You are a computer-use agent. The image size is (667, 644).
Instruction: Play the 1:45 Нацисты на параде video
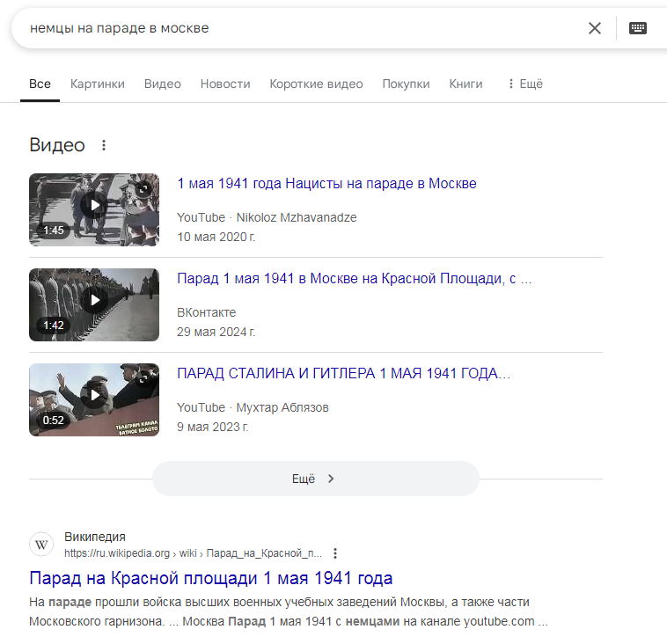pos(94,209)
